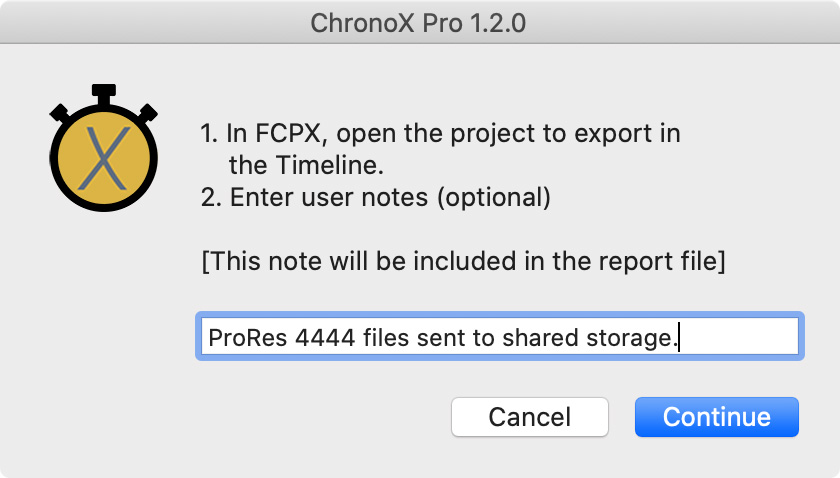Focus the user notes text field

coord(500,336)
